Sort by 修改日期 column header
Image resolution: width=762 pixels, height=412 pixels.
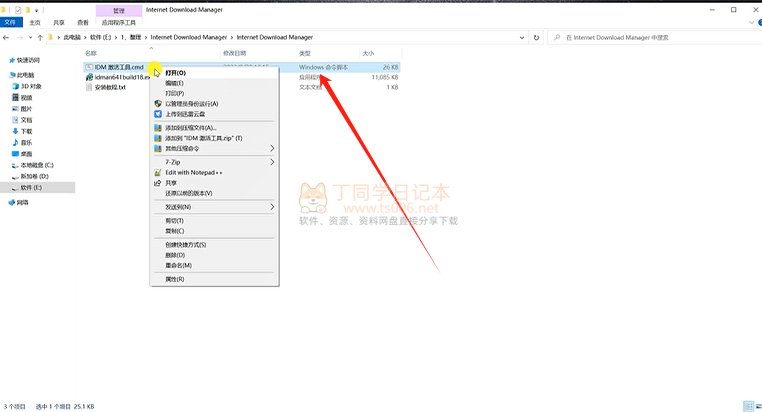pyautogui.click(x=235, y=53)
